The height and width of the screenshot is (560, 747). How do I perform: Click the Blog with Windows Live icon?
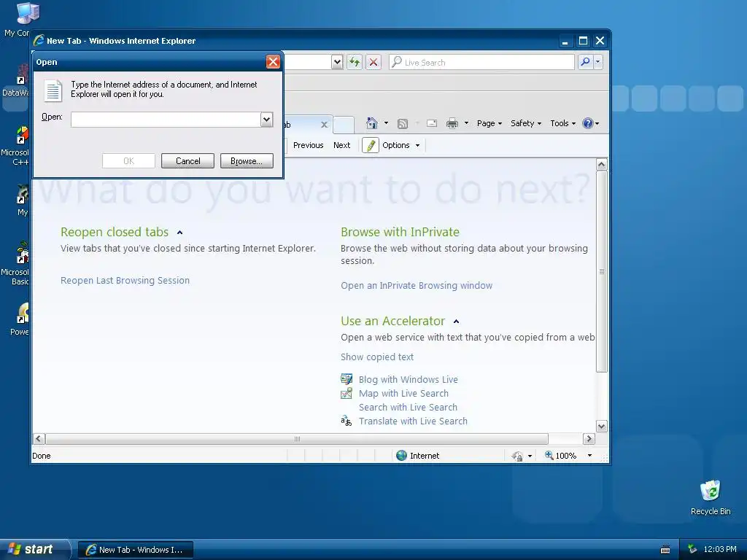[x=347, y=379]
